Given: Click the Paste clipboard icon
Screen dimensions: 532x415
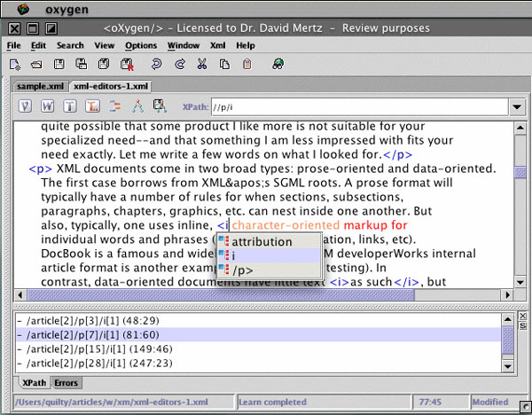Looking at the screenshot, I should pyautogui.click(x=246, y=64).
